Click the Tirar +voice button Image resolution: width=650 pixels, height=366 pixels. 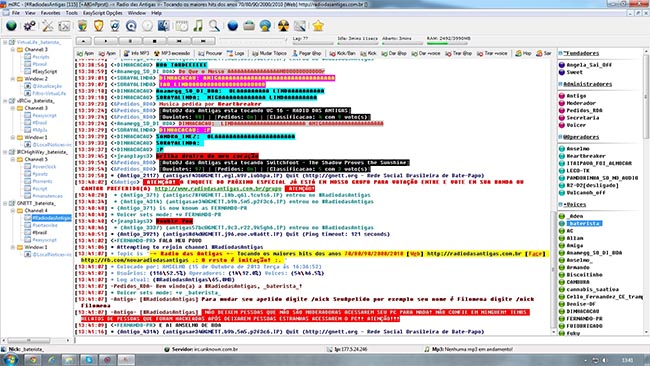pyautogui.click(x=492, y=53)
